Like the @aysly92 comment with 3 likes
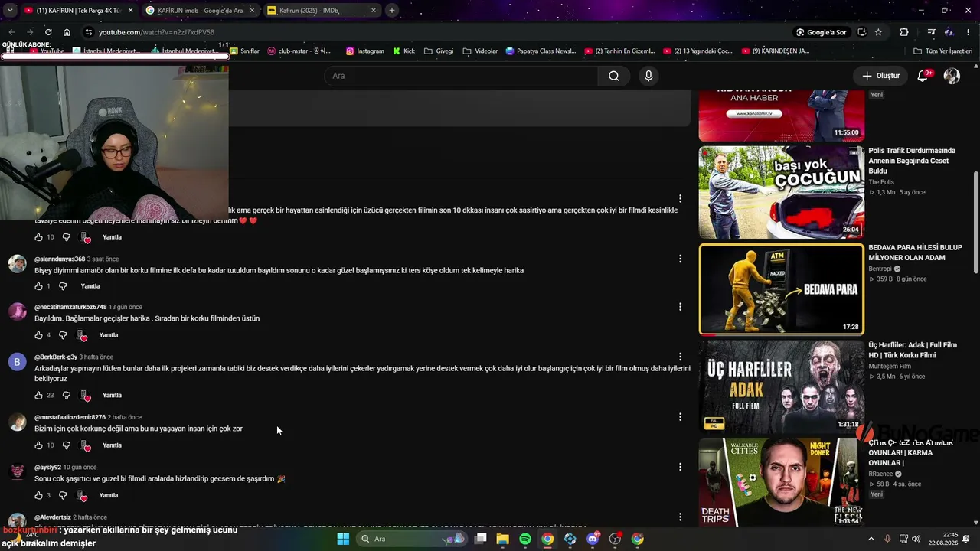980x551 pixels. pos(39,495)
